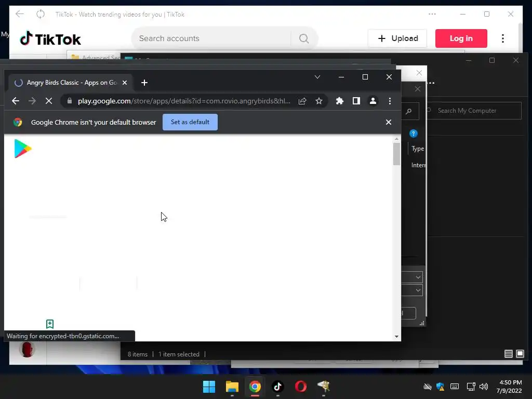532x399 pixels.
Task: Open TikTok window title bar ellipsis menu
Action: [x=432, y=14]
